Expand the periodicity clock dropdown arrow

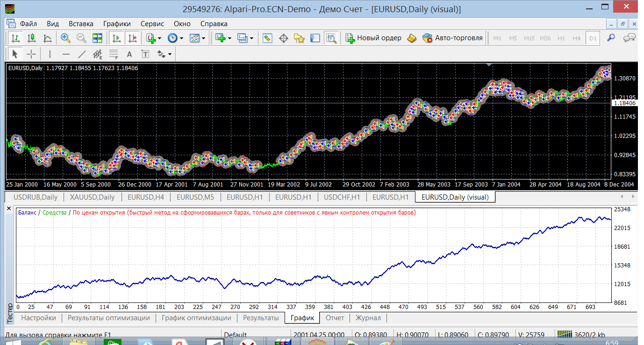pyautogui.click(x=182, y=38)
